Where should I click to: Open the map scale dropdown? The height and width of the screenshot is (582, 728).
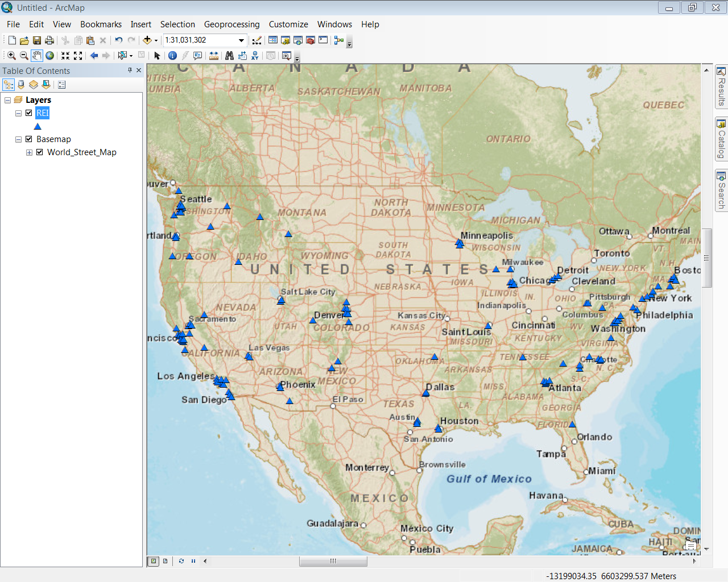pos(241,40)
